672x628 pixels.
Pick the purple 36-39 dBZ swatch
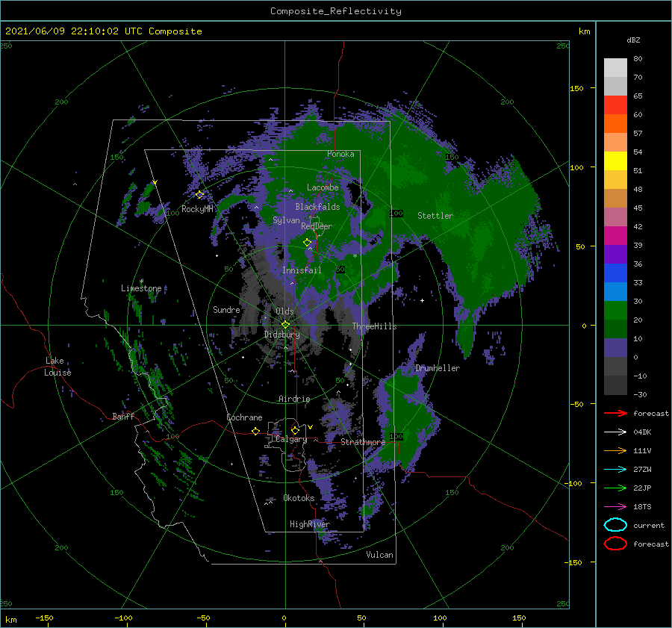pyautogui.click(x=615, y=255)
